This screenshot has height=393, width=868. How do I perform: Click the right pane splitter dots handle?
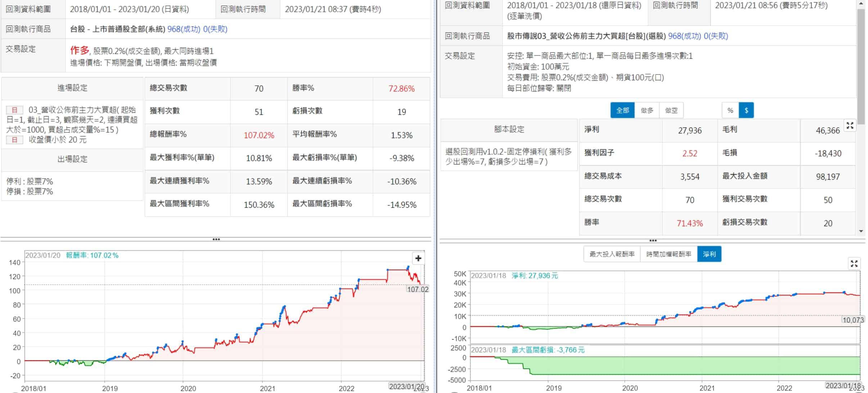click(x=653, y=240)
